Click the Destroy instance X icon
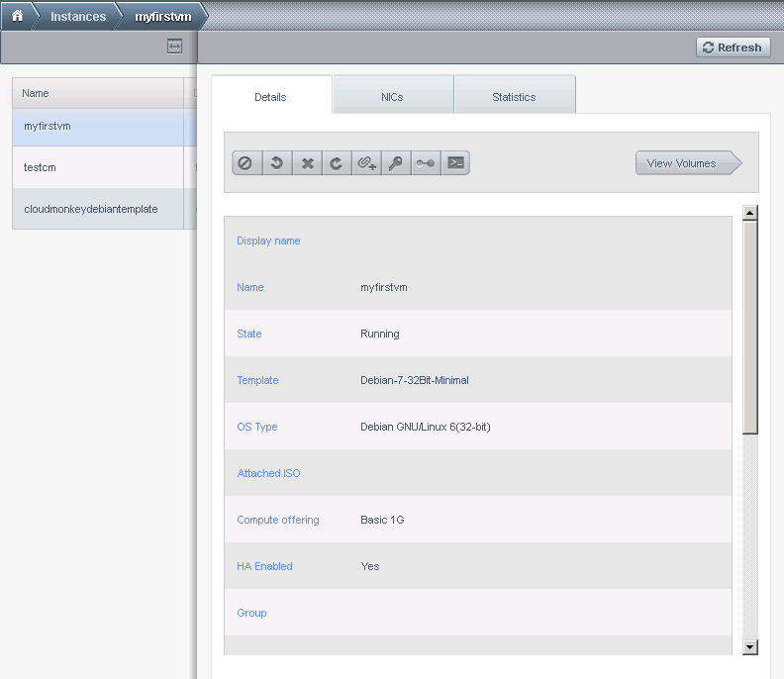The width and height of the screenshot is (784, 679). 307,163
